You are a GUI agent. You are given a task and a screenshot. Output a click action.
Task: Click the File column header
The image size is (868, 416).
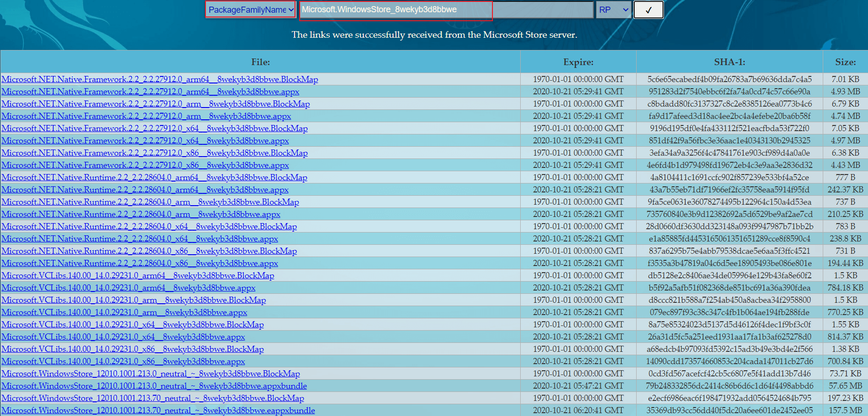pyautogui.click(x=260, y=62)
